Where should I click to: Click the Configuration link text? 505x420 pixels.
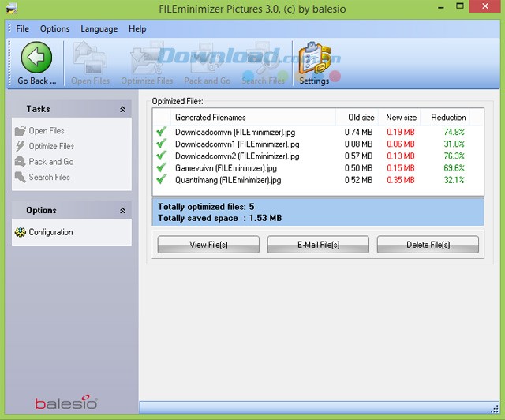click(x=50, y=232)
